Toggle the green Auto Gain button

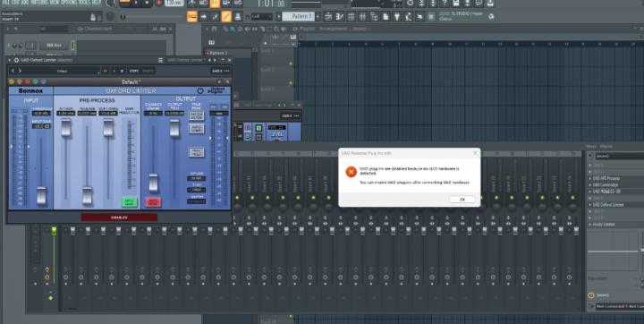[x=129, y=202]
